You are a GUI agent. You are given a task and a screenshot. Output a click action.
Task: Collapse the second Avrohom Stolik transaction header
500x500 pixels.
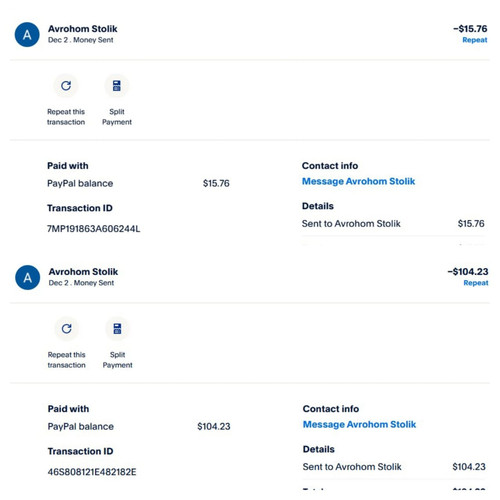click(250, 277)
